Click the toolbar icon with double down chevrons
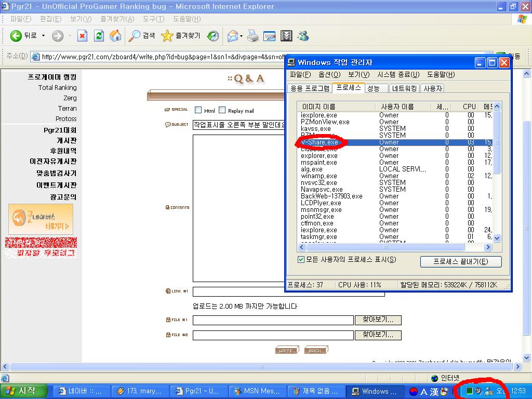The width and height of the screenshot is (532, 399). (x=286, y=36)
